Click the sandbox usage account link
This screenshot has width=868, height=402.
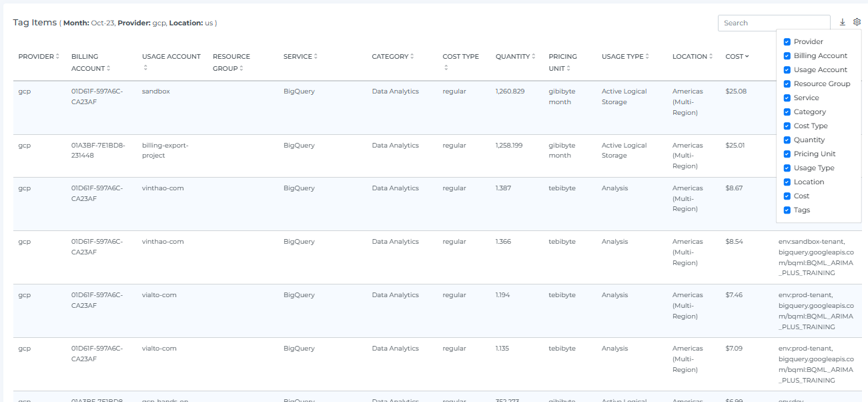click(x=155, y=91)
